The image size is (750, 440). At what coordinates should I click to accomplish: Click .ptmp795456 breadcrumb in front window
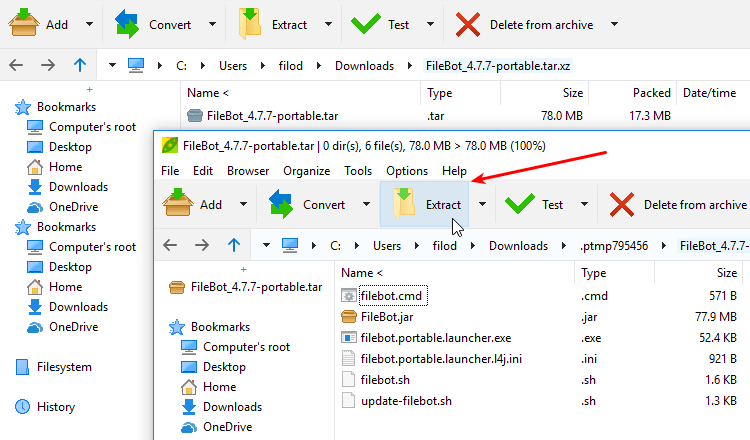pyautogui.click(x=614, y=246)
